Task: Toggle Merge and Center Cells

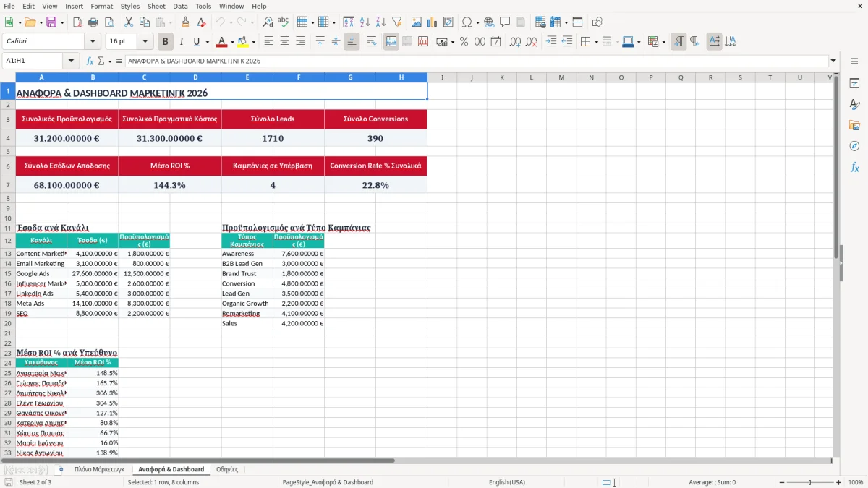Action: pyautogui.click(x=391, y=42)
